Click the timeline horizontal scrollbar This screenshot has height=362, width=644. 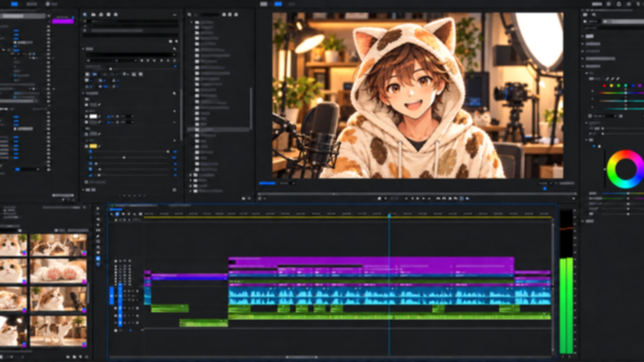tap(301, 357)
